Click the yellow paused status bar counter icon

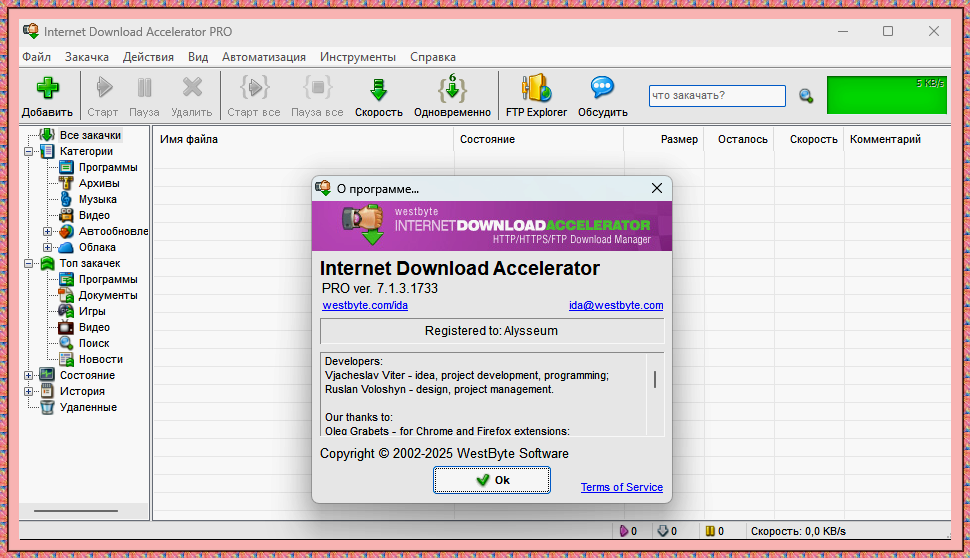click(710, 531)
